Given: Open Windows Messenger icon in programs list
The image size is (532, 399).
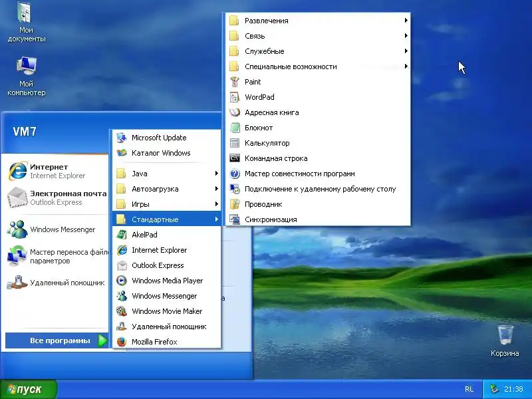Looking at the screenshot, I should pyautogui.click(x=122, y=296).
